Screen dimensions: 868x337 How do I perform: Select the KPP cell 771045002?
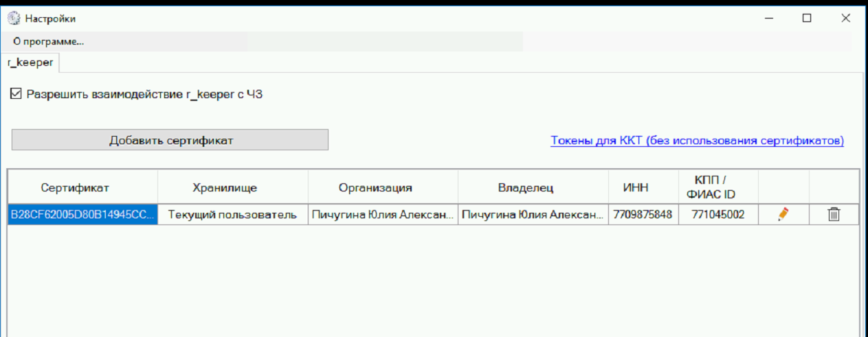click(x=717, y=215)
